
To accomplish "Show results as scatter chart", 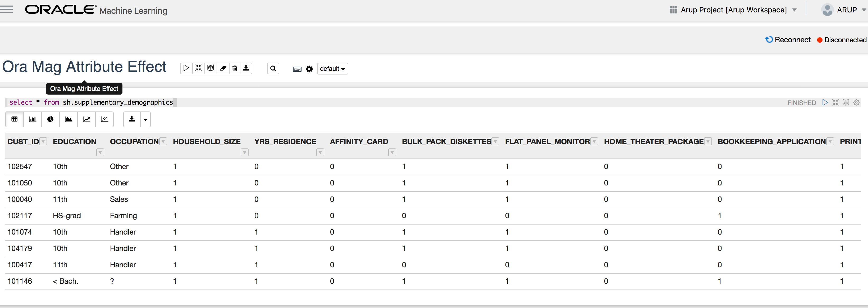I will point(104,119).
